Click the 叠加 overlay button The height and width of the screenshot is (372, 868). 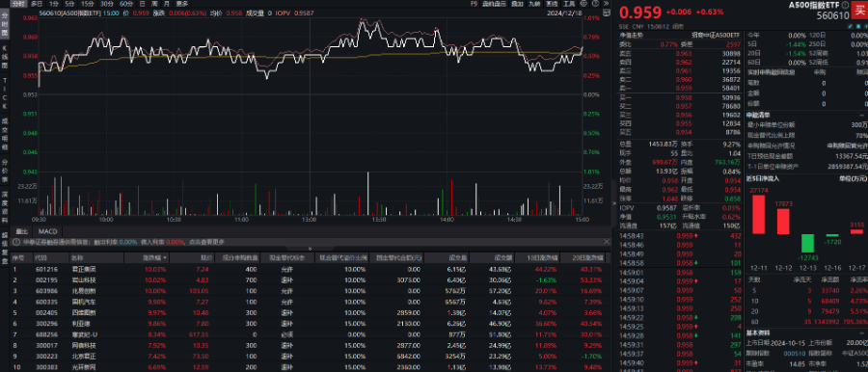pos(517,3)
